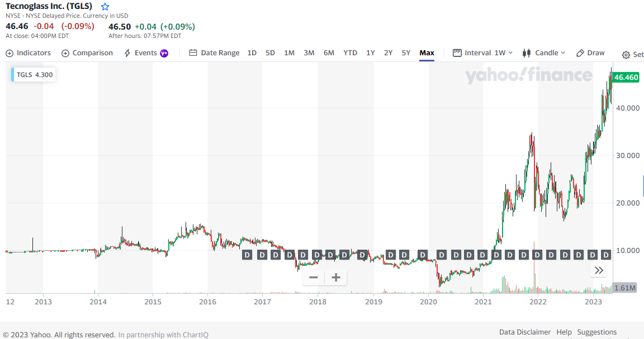Image resolution: width=644 pixels, height=339 pixels.
Task: Select the 5D time range
Action: pyautogui.click(x=270, y=53)
